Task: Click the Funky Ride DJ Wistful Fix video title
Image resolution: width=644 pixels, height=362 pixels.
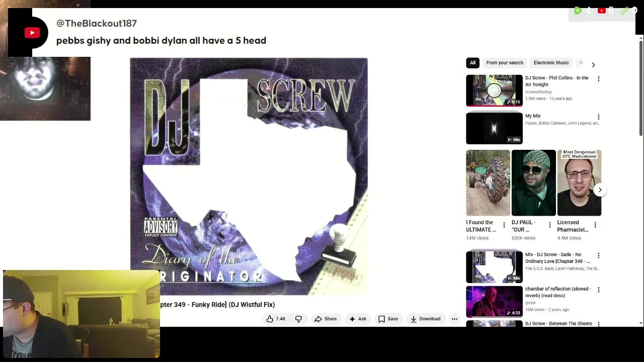Action: point(217,305)
